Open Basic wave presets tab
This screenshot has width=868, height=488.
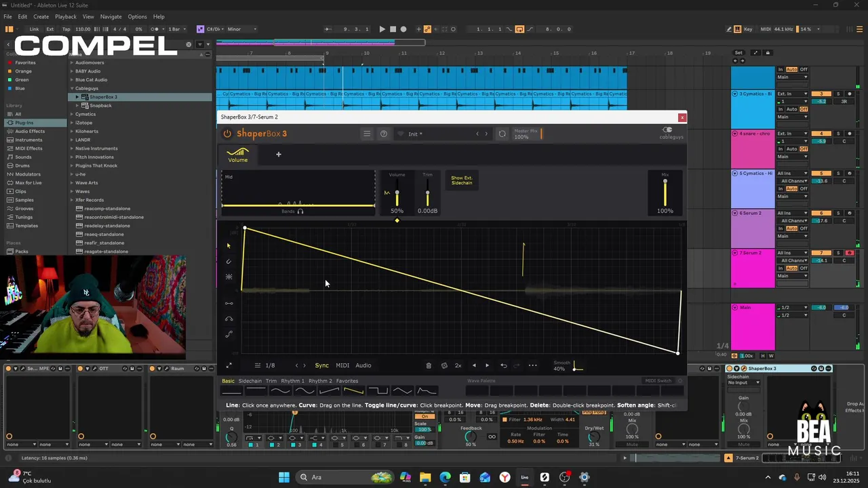[x=228, y=381]
